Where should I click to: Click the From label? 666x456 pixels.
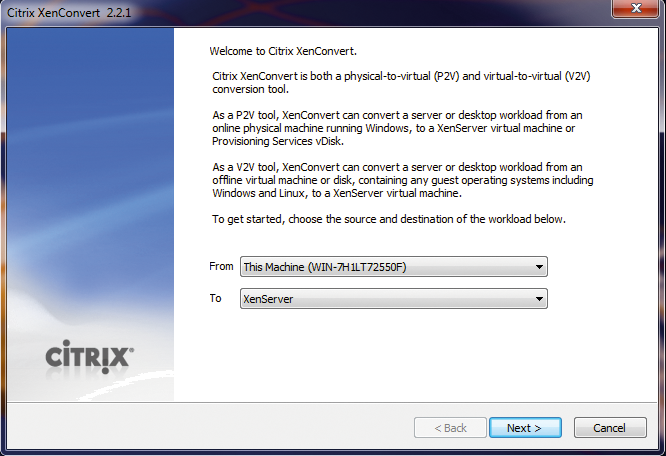[221, 267]
